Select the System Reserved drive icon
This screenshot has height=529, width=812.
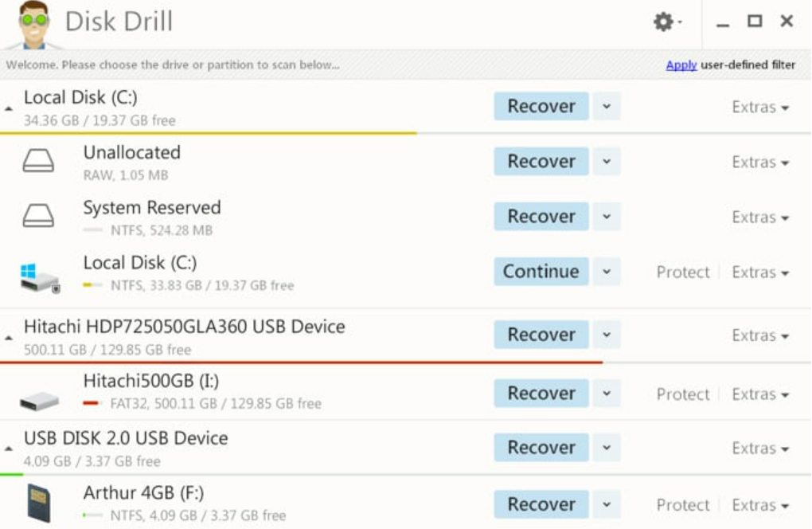pyautogui.click(x=38, y=217)
